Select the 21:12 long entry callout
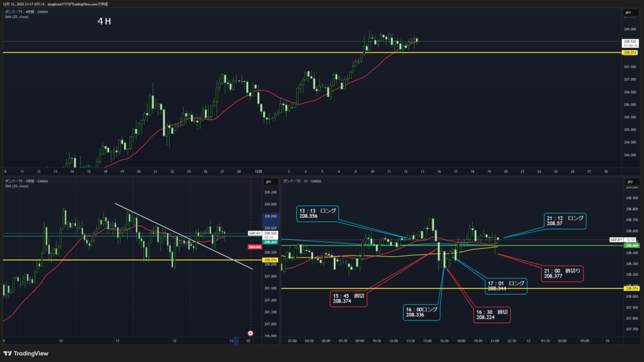This screenshot has height=362, width=644. point(565,220)
